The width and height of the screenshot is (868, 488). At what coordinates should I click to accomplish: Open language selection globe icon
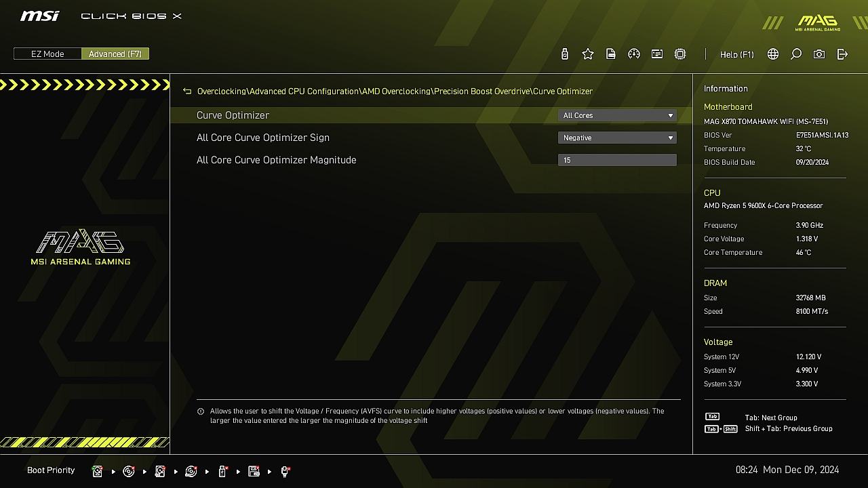(773, 54)
